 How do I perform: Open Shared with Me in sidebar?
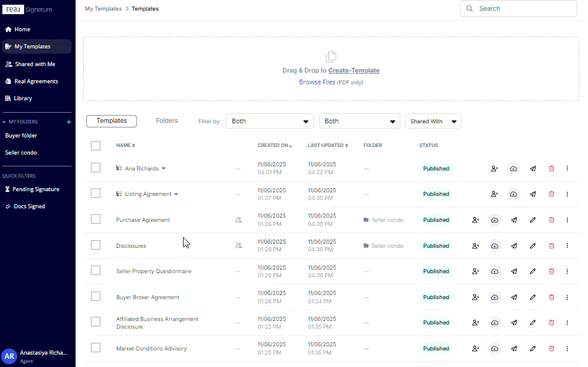point(35,64)
